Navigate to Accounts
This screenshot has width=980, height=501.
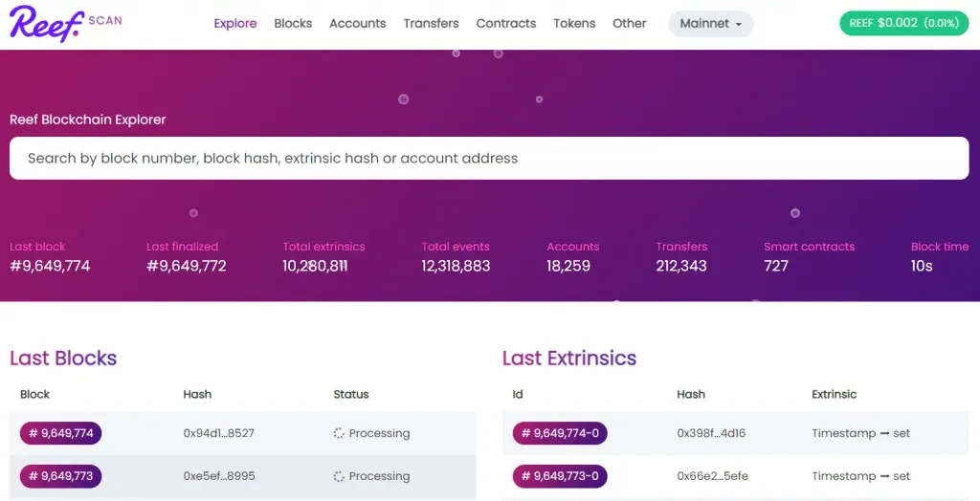pyautogui.click(x=357, y=24)
